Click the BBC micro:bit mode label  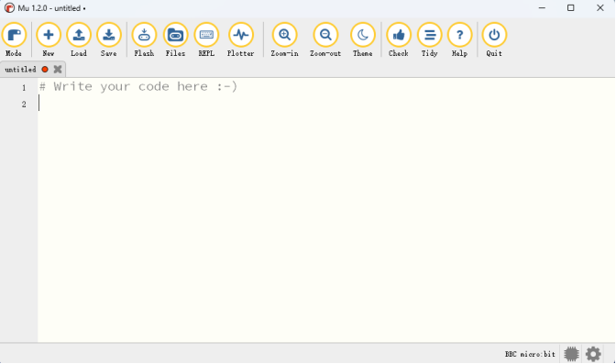point(530,354)
